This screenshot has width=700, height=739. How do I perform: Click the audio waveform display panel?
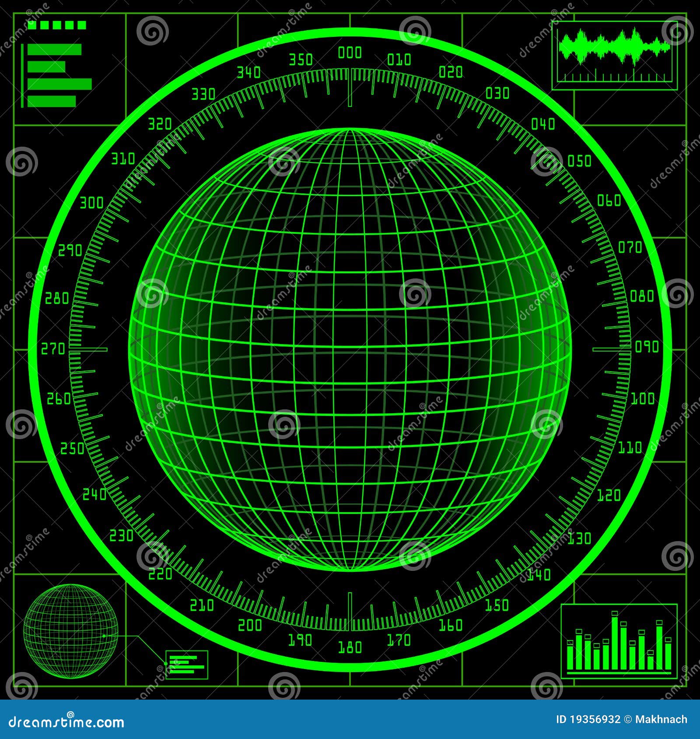tap(615, 56)
